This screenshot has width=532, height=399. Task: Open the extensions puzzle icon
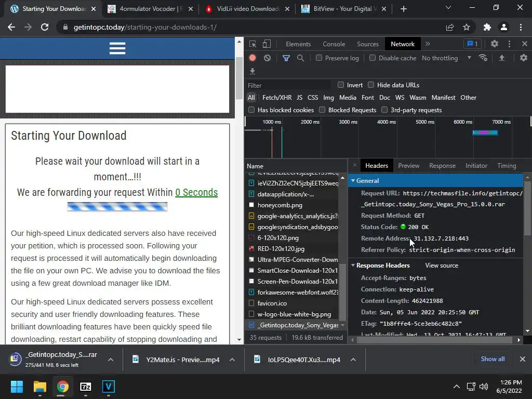487,27
